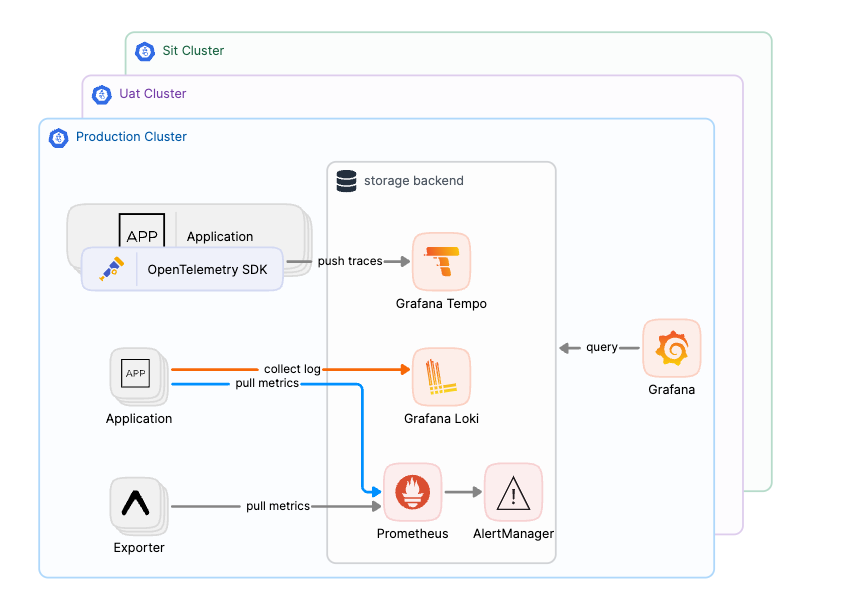
Task: Click the Grafana Loki icon
Action: point(441,377)
